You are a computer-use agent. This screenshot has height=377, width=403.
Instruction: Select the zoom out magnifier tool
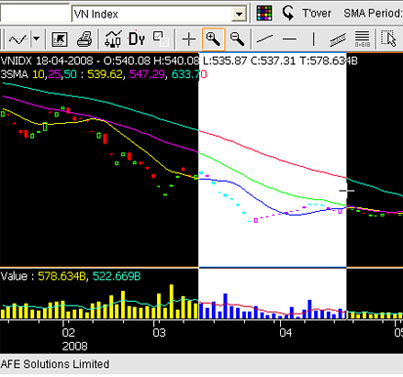237,39
